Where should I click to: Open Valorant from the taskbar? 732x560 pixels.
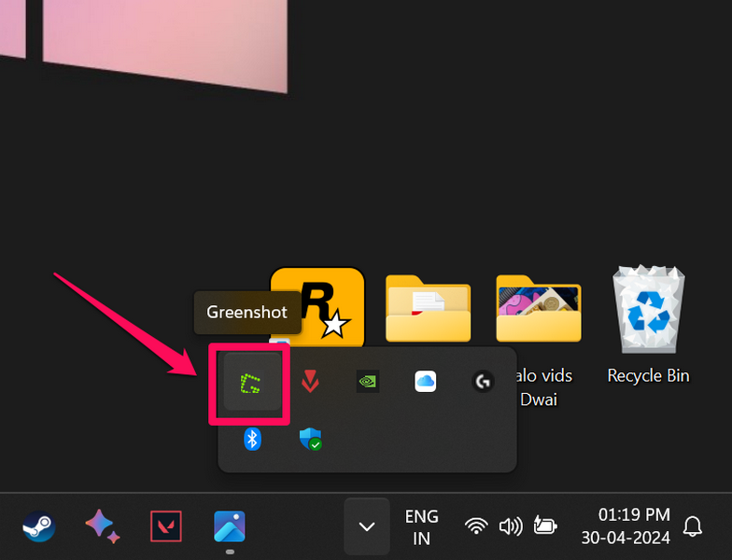coord(166,526)
